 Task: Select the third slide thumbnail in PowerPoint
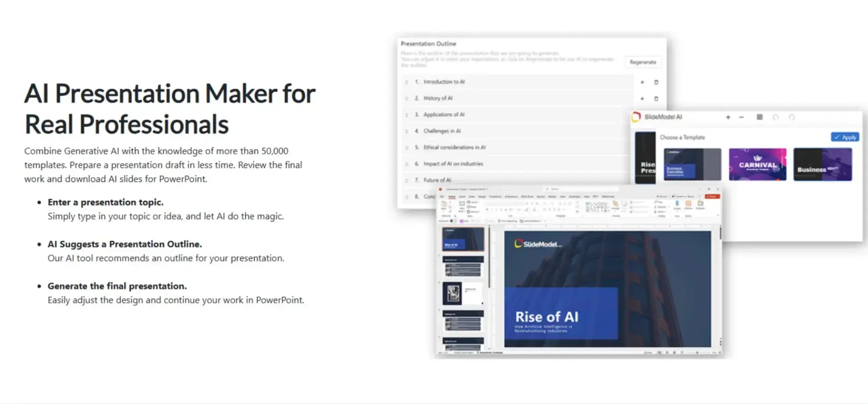coord(463,293)
